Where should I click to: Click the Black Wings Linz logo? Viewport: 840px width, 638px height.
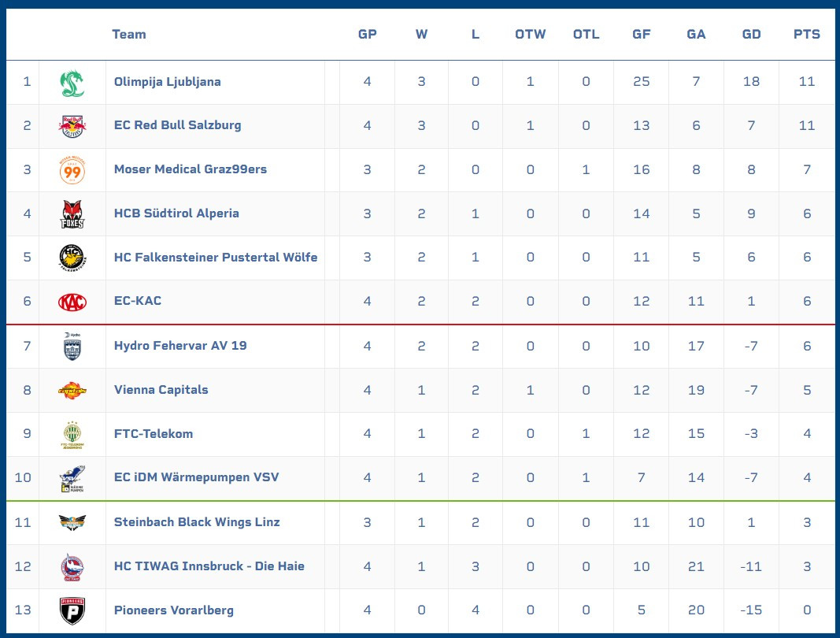pyautogui.click(x=72, y=522)
